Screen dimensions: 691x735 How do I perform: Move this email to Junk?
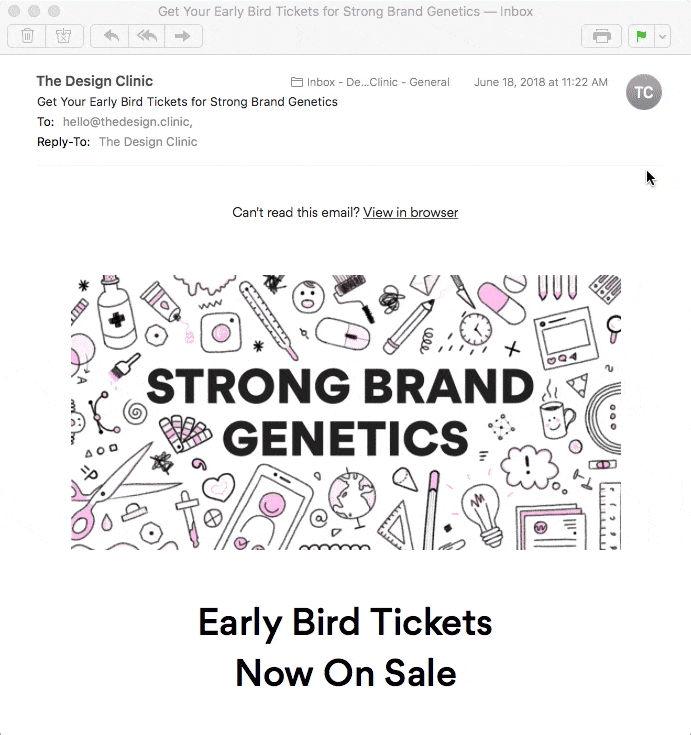point(63,36)
